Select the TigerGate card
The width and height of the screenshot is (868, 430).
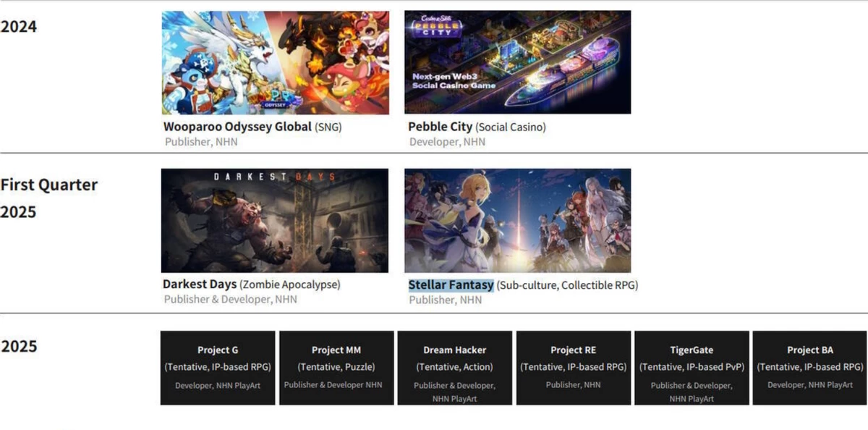click(x=692, y=368)
